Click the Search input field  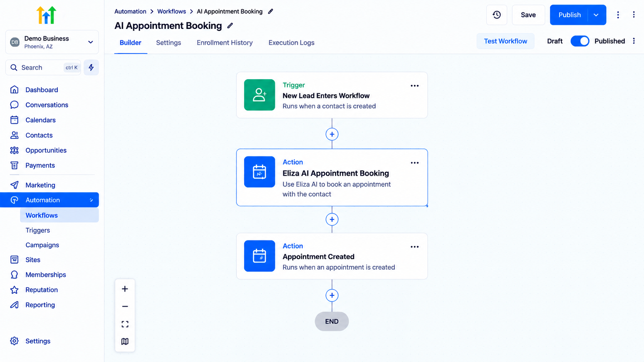click(43, 67)
